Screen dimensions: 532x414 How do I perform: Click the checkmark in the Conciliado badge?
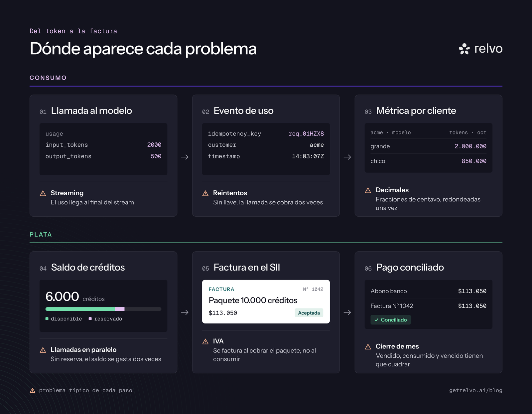376,320
